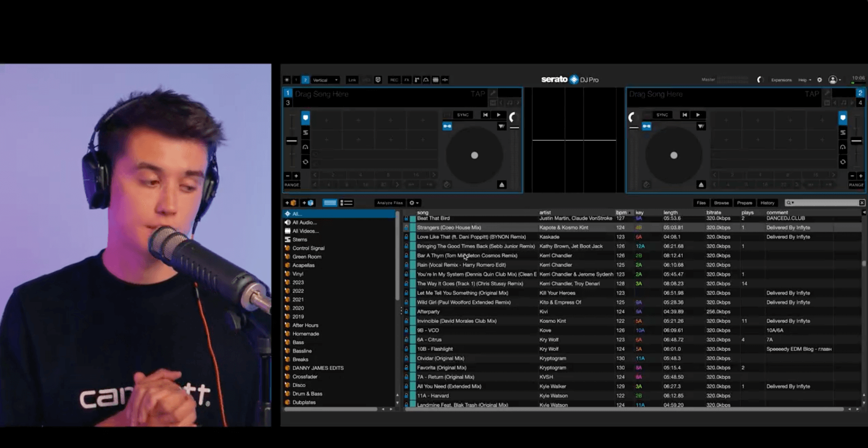Eject the track from deck 2

point(701,185)
